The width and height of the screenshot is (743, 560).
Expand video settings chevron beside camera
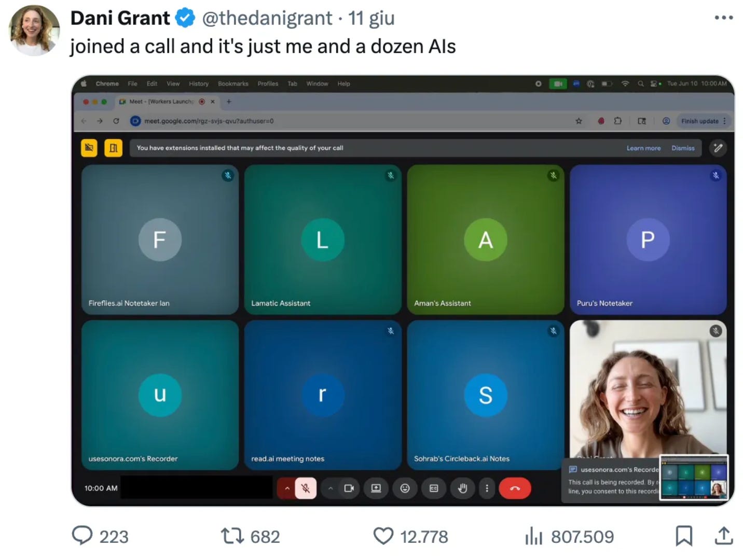[x=331, y=488]
